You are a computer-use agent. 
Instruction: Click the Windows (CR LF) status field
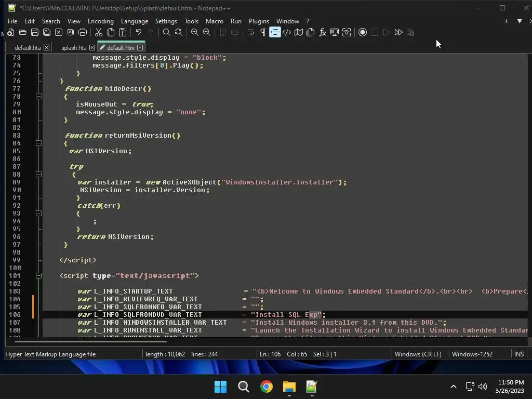[x=418, y=354]
